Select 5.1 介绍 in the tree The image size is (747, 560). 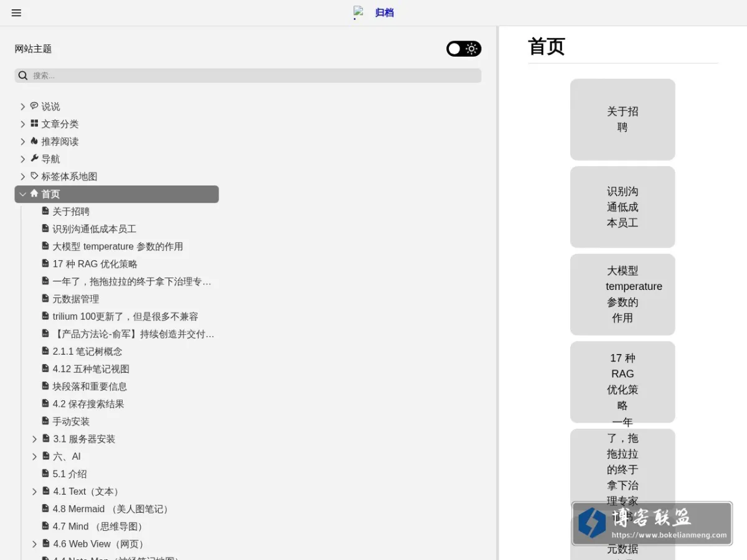pos(70,474)
